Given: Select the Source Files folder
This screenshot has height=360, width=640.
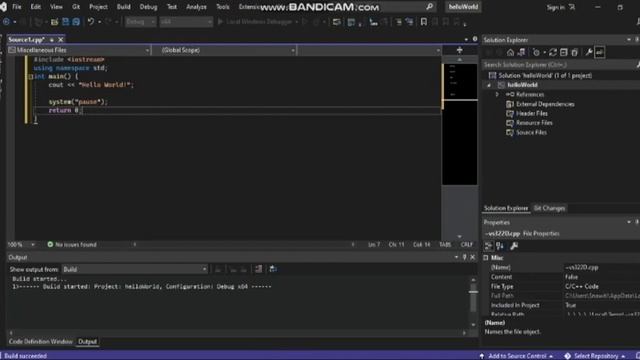Looking at the screenshot, I should point(531,132).
